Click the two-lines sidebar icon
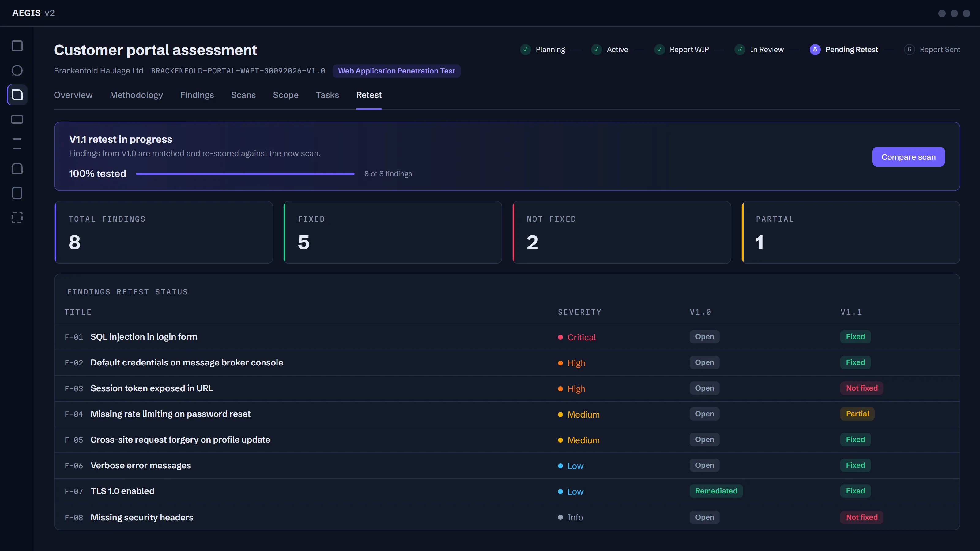 [17, 144]
